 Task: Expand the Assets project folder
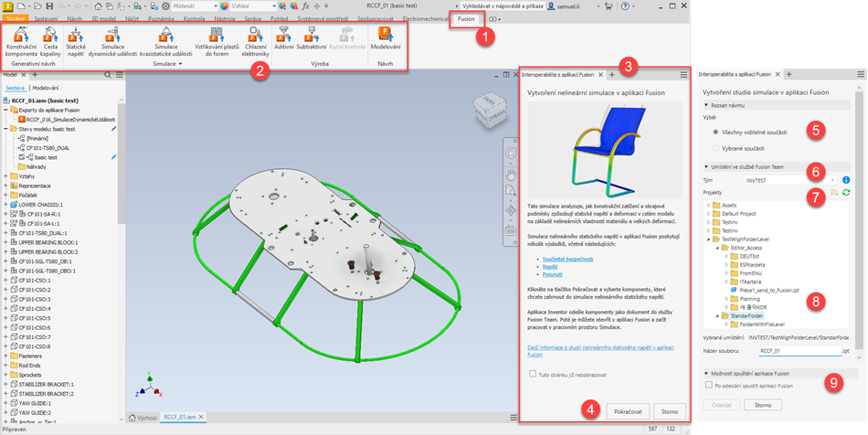tap(709, 206)
